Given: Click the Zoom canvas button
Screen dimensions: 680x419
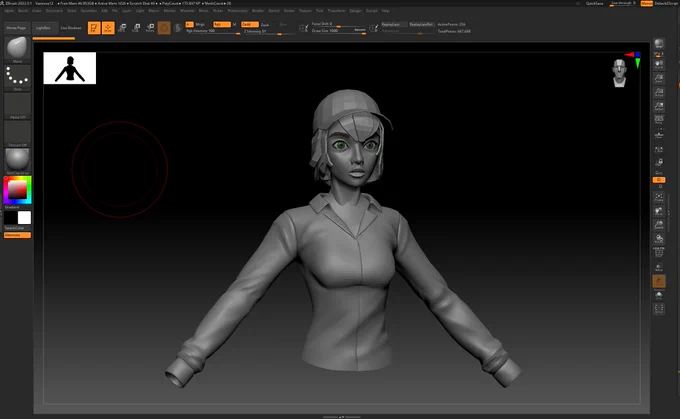Looking at the screenshot, I should point(659,79).
